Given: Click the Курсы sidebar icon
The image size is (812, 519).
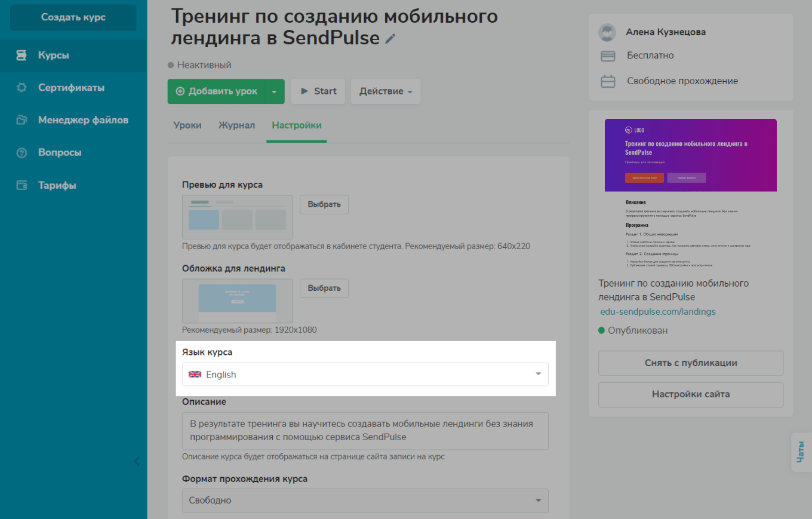Looking at the screenshot, I should click(x=21, y=56).
